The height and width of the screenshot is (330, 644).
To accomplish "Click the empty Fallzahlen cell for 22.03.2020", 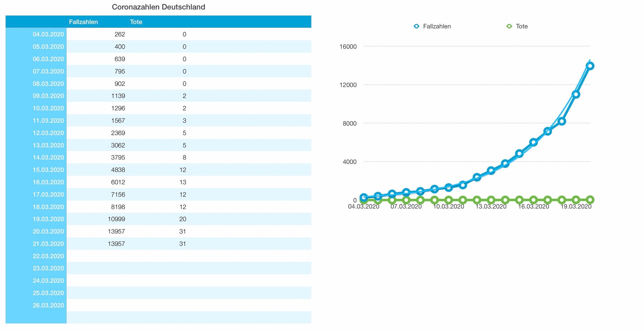I will [x=97, y=256].
